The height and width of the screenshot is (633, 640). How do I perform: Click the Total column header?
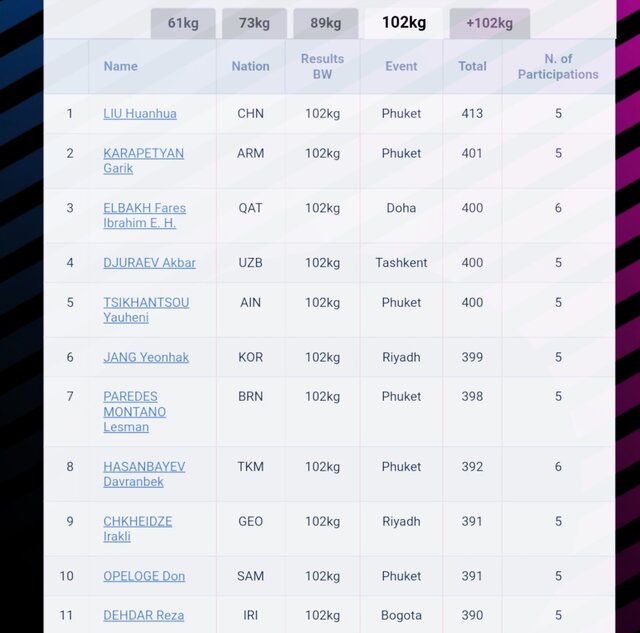[x=472, y=66]
